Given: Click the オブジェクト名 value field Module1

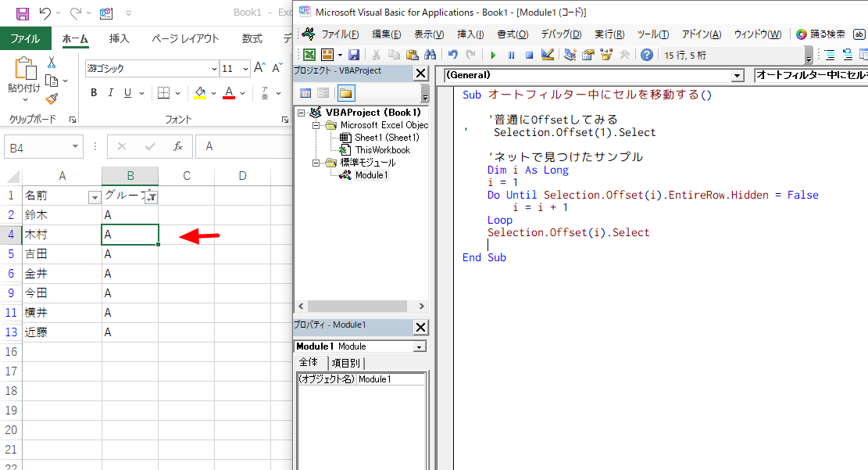Looking at the screenshot, I should tap(391, 379).
